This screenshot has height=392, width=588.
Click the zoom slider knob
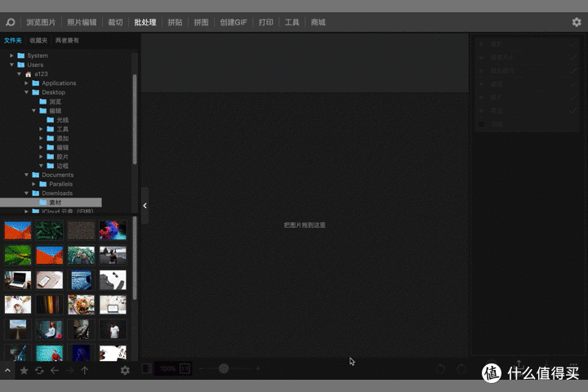coord(224,368)
